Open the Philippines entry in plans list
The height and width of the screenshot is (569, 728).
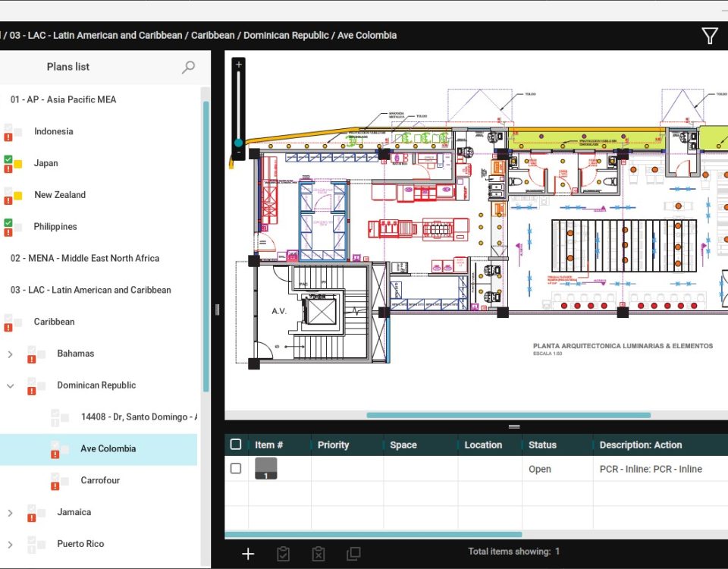(55, 227)
